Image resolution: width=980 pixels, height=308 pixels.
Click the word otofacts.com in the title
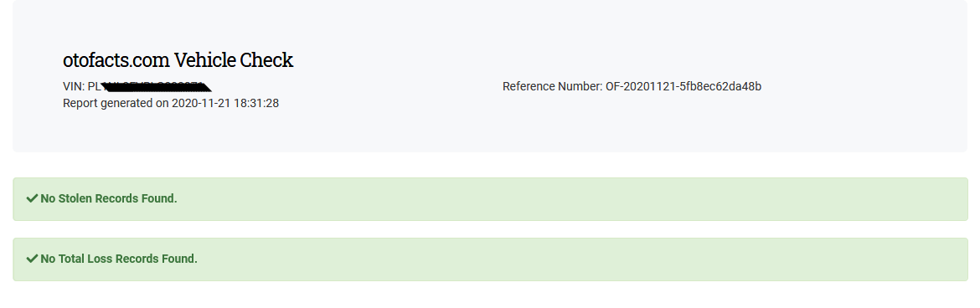pos(116,60)
